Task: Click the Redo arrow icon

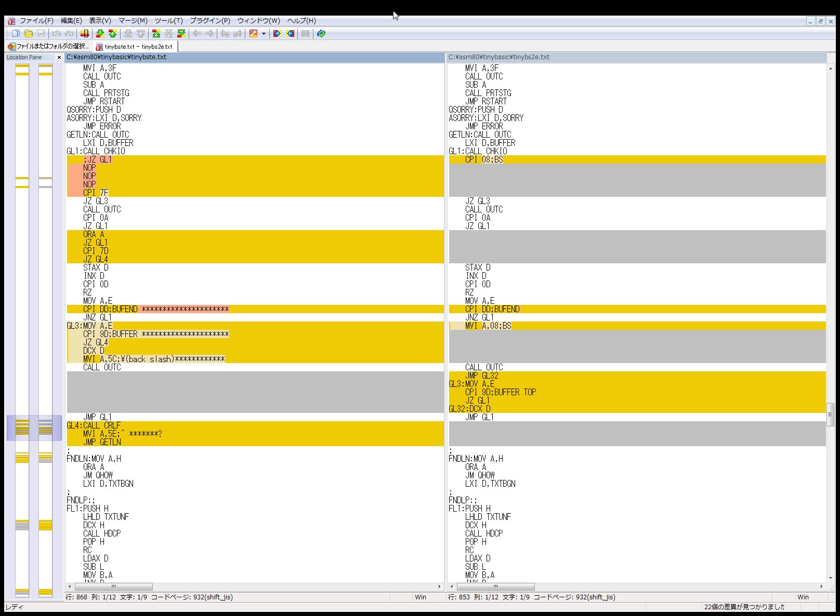Action: tap(69, 34)
